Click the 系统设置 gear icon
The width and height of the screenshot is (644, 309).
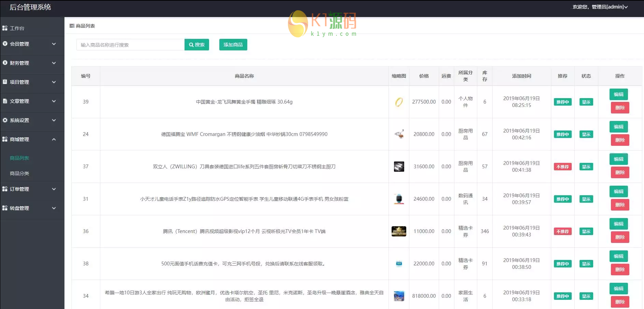click(x=5, y=120)
